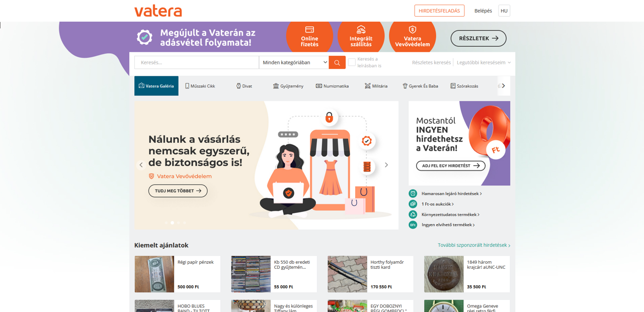Click the 'Kb 550 db eredeti CD' title

coord(292,265)
